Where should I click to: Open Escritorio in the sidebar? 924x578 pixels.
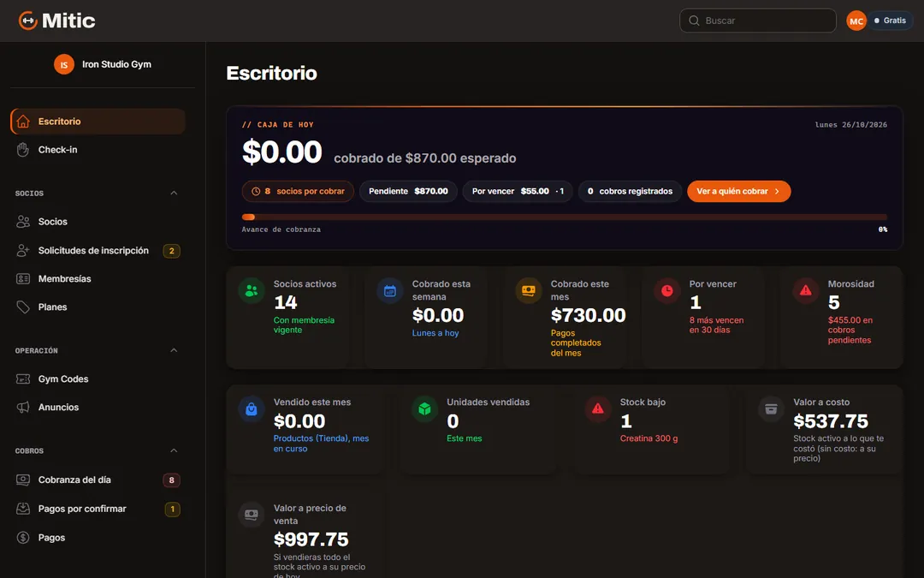(x=98, y=122)
